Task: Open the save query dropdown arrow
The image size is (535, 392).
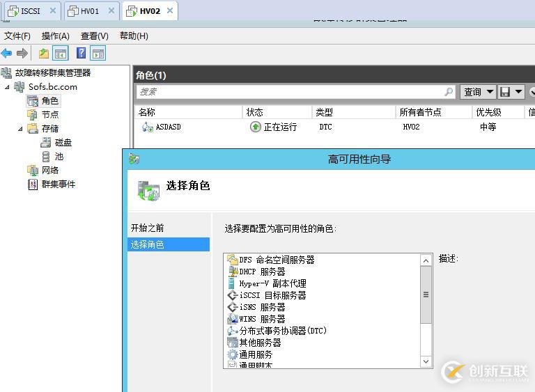Action: (518, 91)
